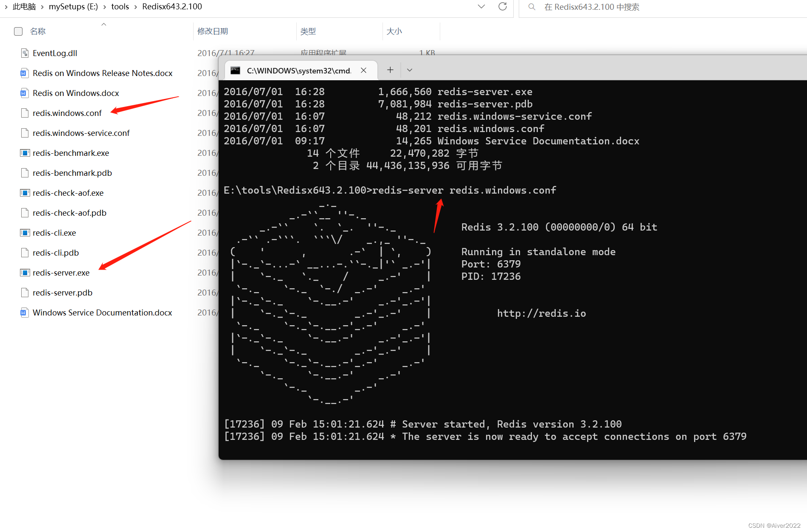Click the redis-benchmark.pdb file icon
This screenshot has width=807, height=532.
point(25,173)
